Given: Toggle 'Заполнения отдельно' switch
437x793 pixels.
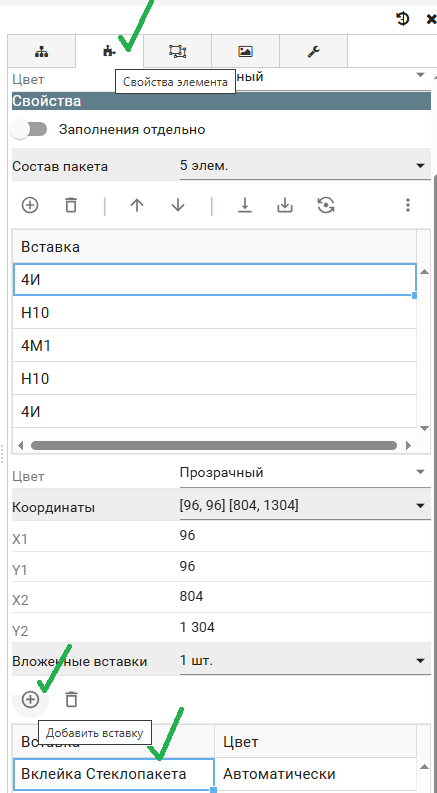Looking at the screenshot, I should click(x=29, y=129).
